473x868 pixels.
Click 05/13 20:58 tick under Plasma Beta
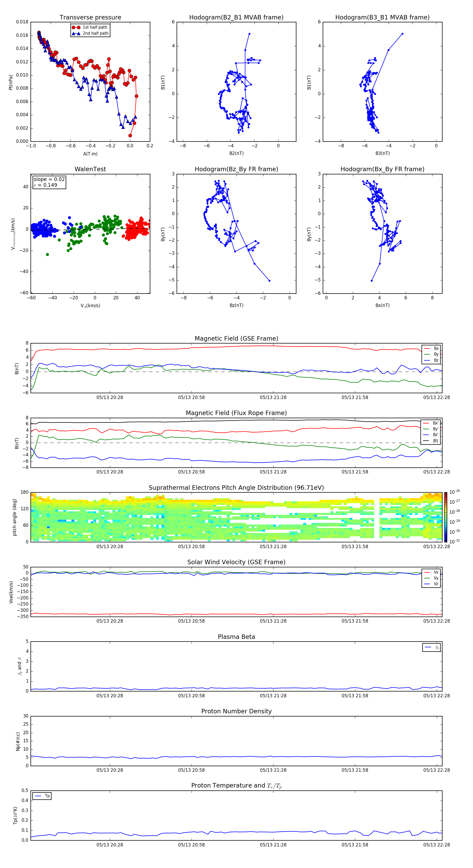coord(192,695)
